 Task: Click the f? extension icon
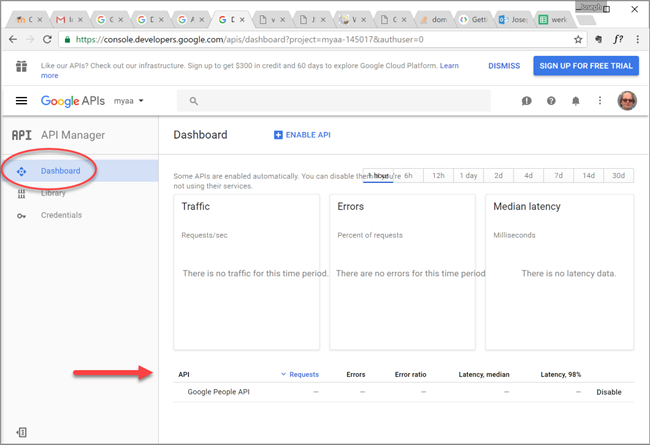click(x=618, y=39)
